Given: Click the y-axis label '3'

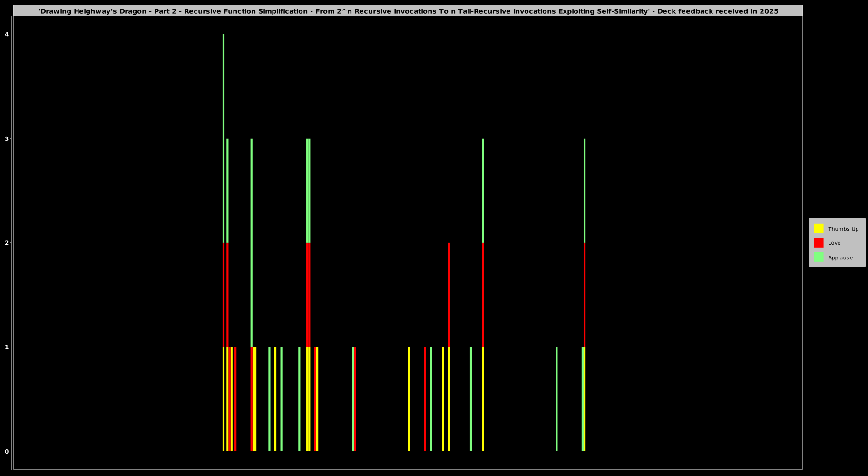Looking at the screenshot, I should pos(7,139).
